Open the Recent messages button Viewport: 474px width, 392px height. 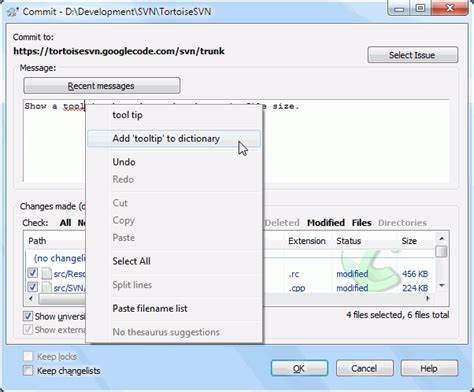pos(102,86)
